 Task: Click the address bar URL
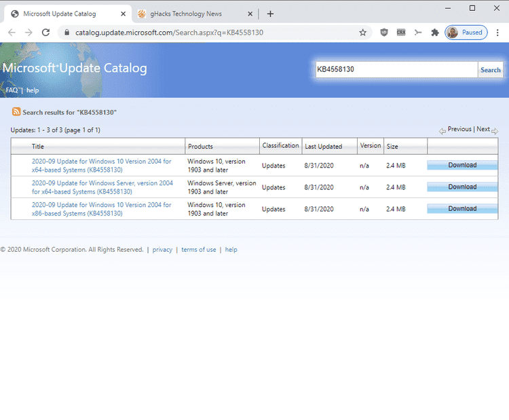[169, 33]
